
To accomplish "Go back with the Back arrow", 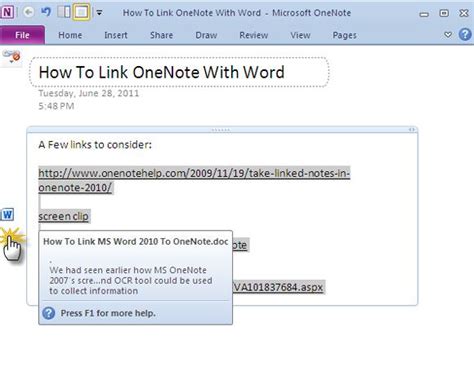I will pos(29,12).
